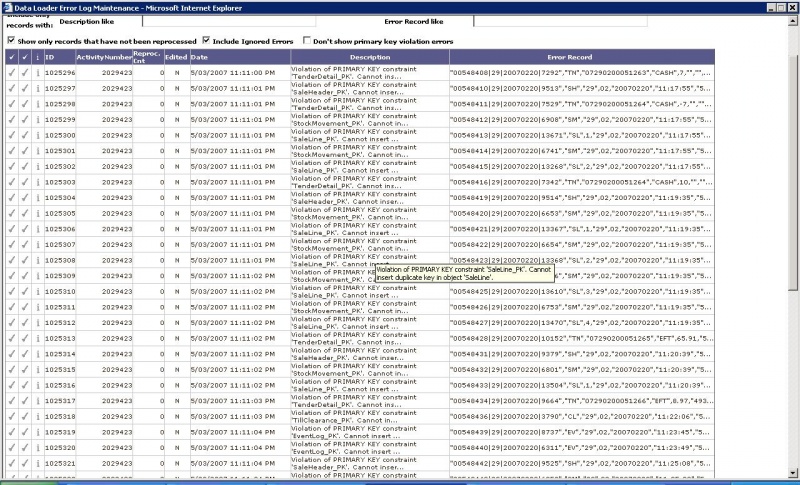The image size is (800, 485).
Task: Open info icon for row 1025311
Action: coord(38,307)
